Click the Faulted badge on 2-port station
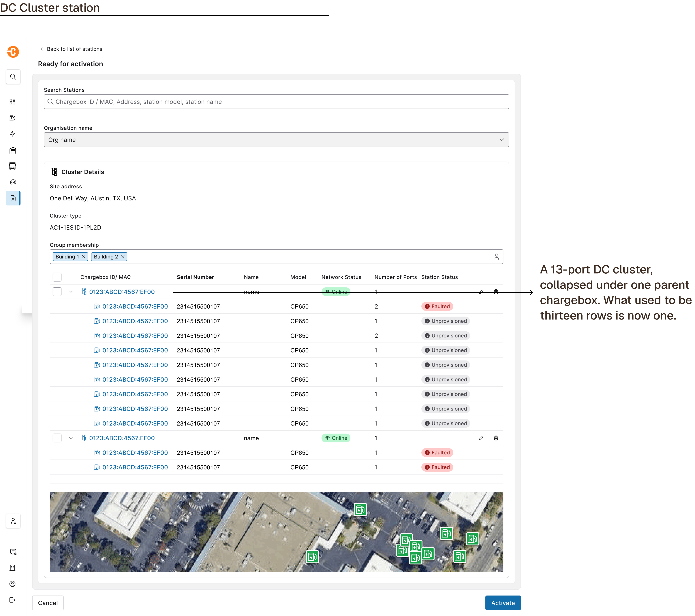The height and width of the screenshot is (616, 695). [437, 307]
